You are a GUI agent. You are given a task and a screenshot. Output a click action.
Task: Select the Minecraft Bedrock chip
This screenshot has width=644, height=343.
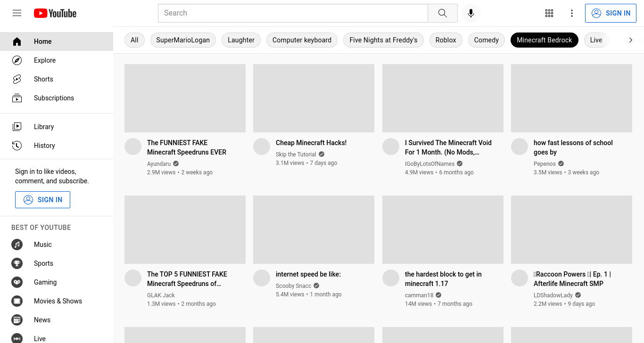544,40
